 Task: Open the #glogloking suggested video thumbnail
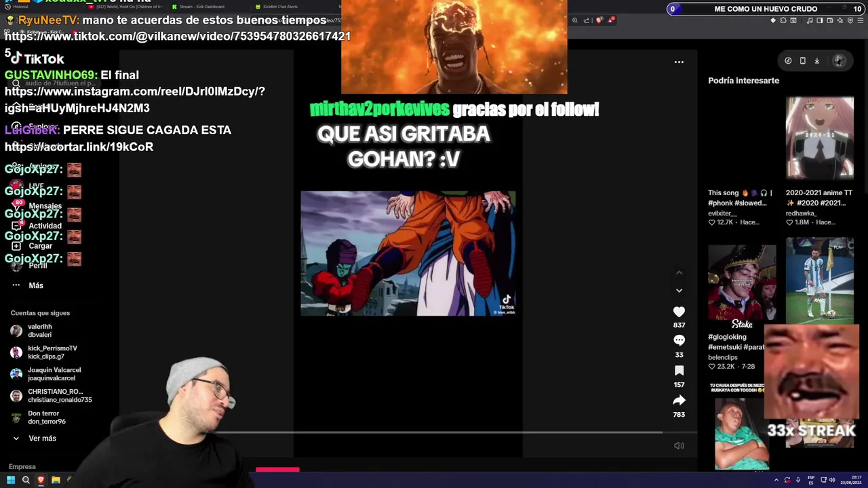pos(742,282)
